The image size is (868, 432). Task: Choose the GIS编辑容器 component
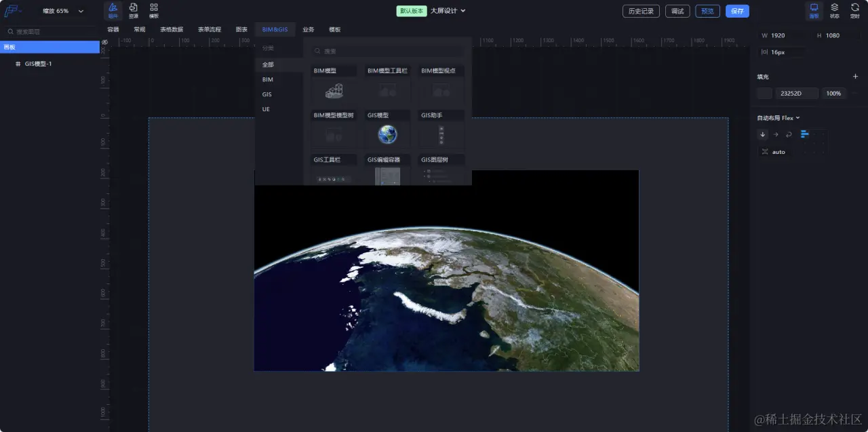(388, 170)
